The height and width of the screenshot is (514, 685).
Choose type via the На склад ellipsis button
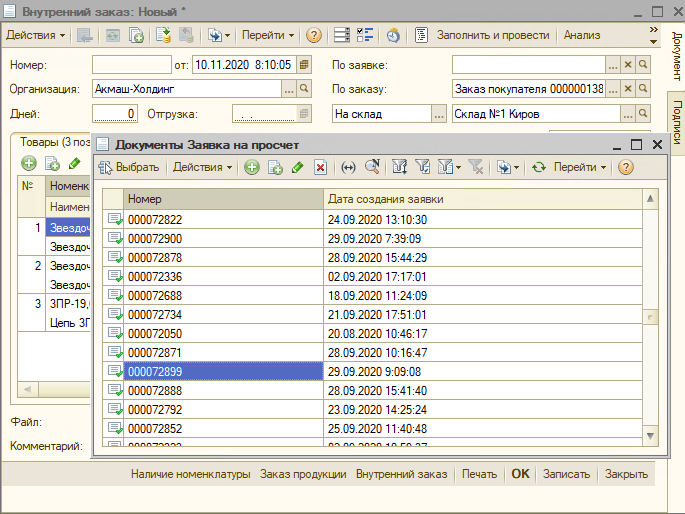[439, 114]
